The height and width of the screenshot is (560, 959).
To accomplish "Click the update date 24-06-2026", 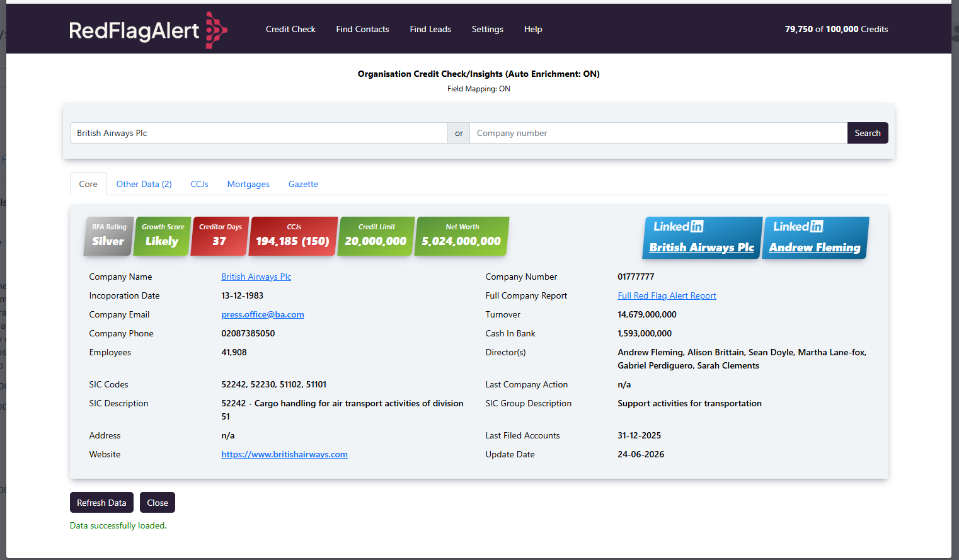I will click(641, 454).
